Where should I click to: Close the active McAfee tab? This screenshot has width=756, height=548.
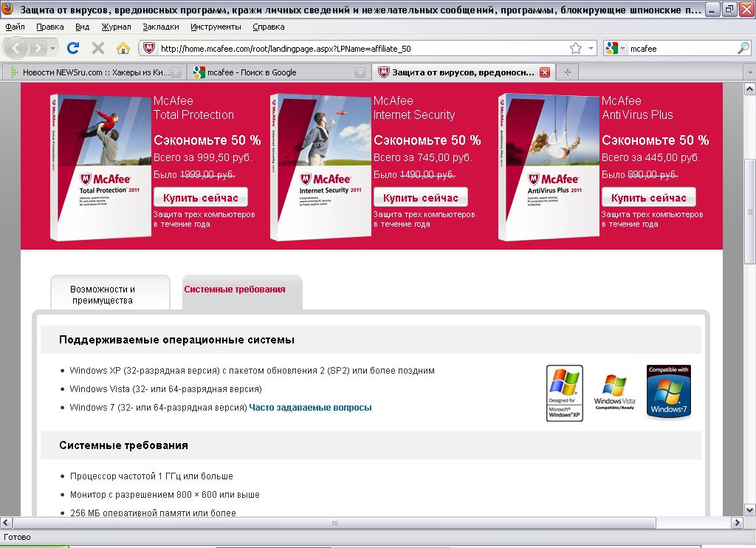(x=545, y=72)
